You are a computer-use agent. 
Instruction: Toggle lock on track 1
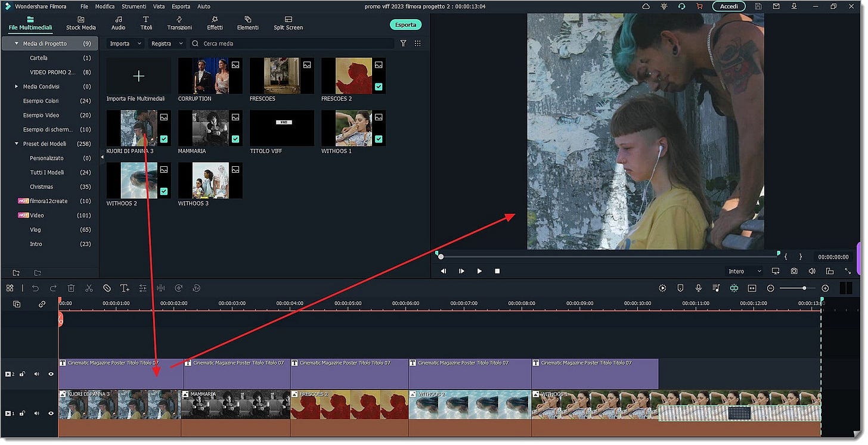click(22, 413)
